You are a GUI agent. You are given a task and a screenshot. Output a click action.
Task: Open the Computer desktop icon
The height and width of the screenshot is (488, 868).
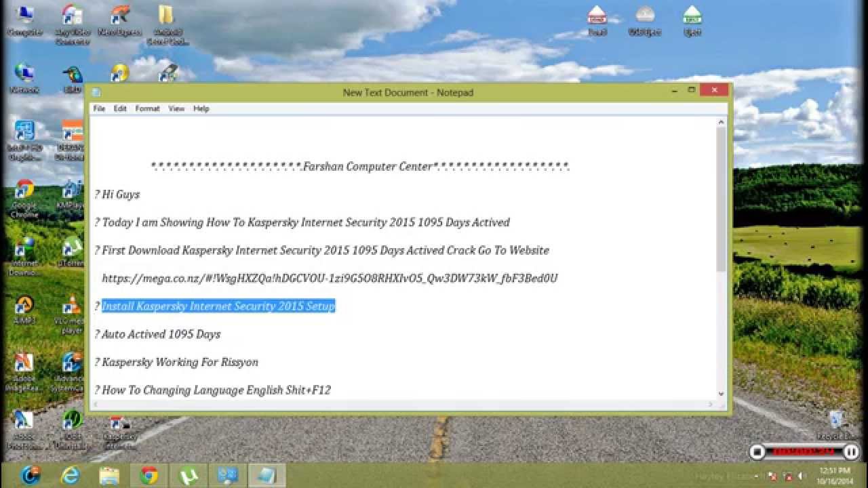[x=24, y=20]
